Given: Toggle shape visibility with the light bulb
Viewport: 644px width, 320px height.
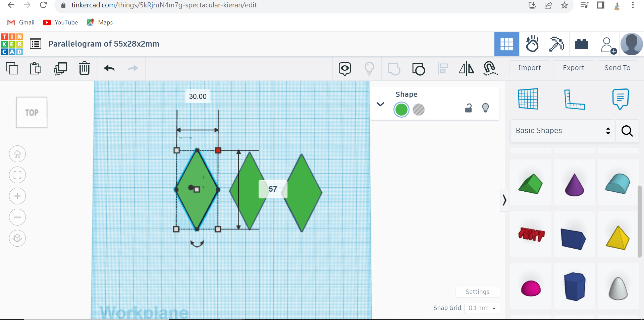Looking at the screenshot, I should (486, 108).
